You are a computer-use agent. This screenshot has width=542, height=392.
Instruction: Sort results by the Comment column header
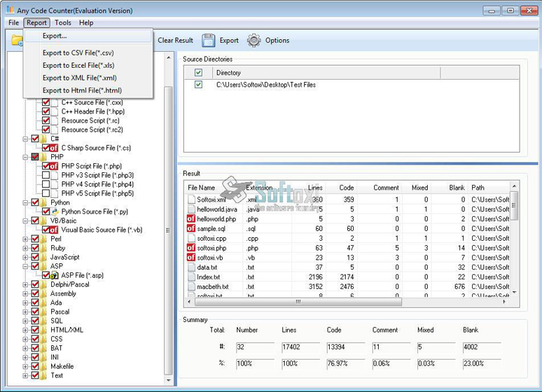pyautogui.click(x=386, y=188)
